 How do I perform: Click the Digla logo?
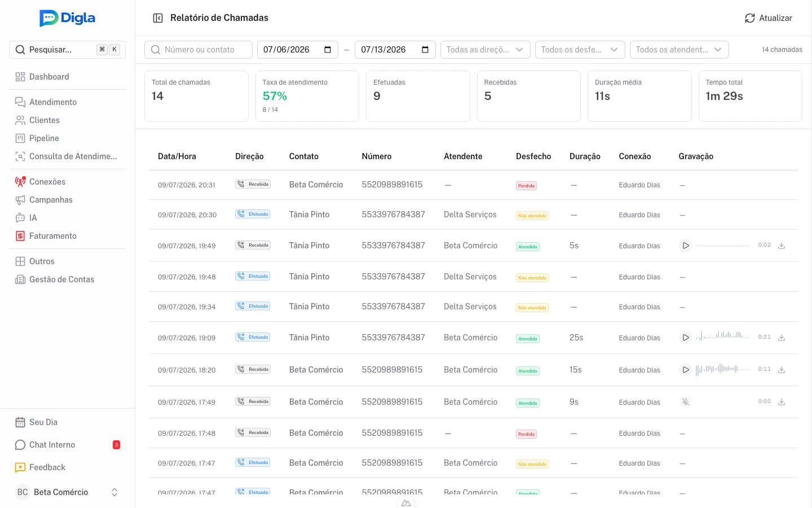point(67,18)
